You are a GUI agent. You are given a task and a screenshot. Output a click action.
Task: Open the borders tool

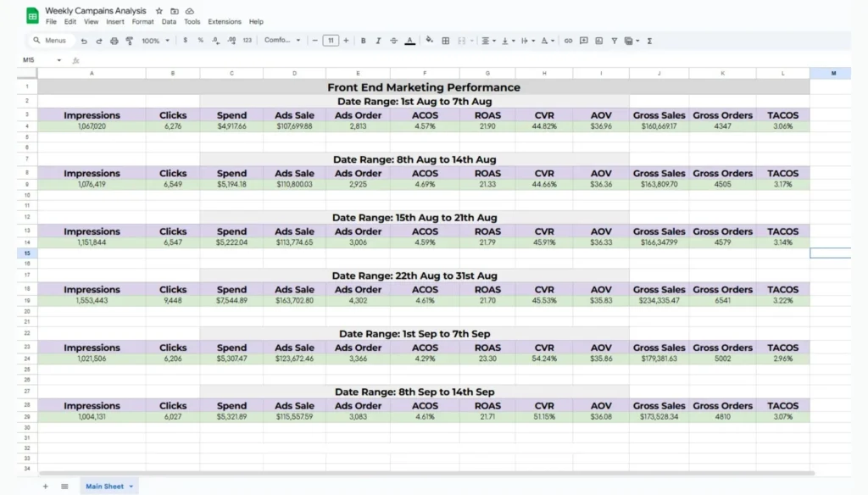(x=447, y=41)
